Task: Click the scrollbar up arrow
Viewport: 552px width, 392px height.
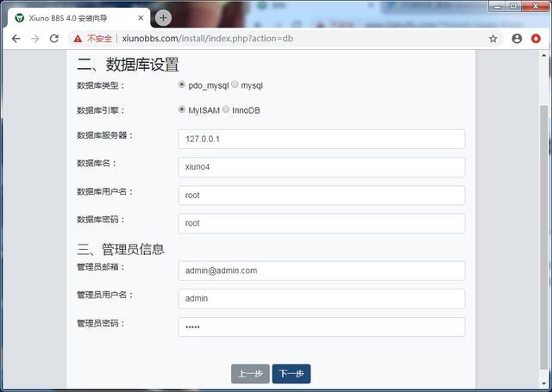Action: [544, 55]
